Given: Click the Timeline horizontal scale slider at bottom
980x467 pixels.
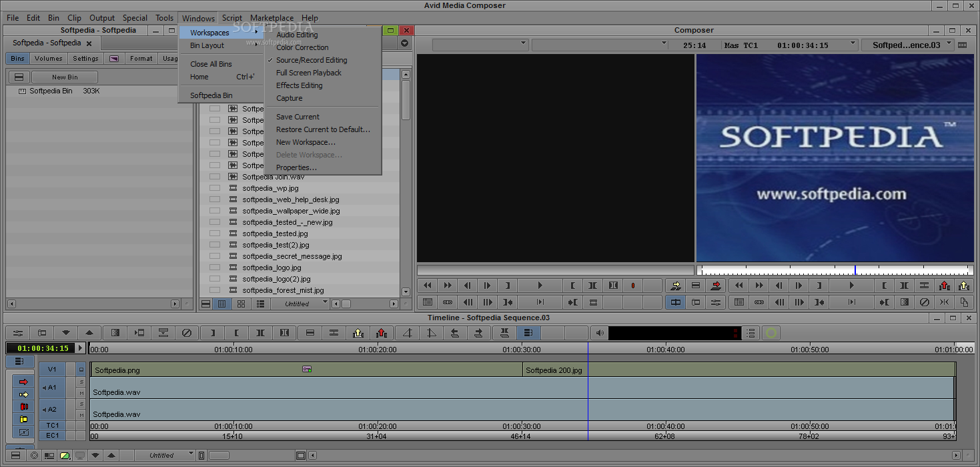Looking at the screenshot, I should pyautogui.click(x=219, y=456).
